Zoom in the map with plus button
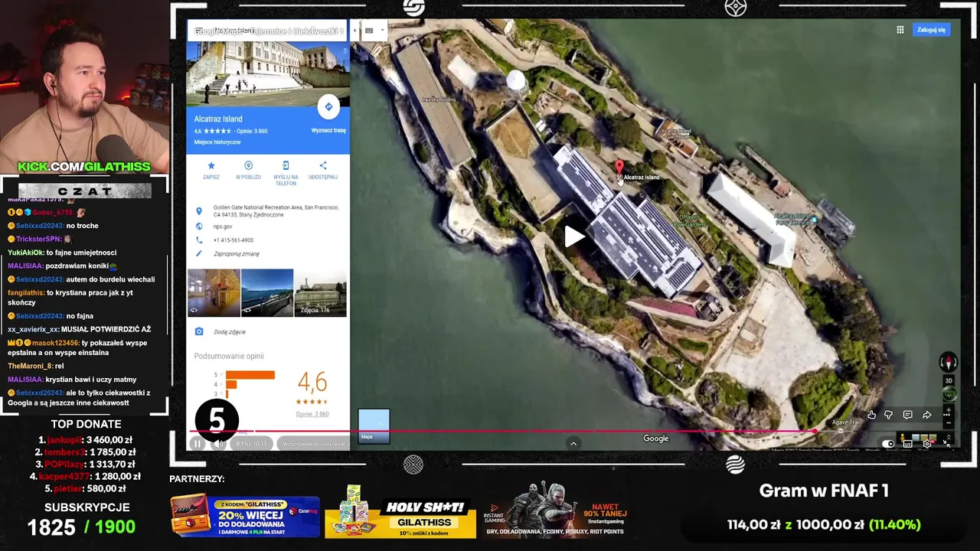The height and width of the screenshot is (551, 980). pos(948,412)
